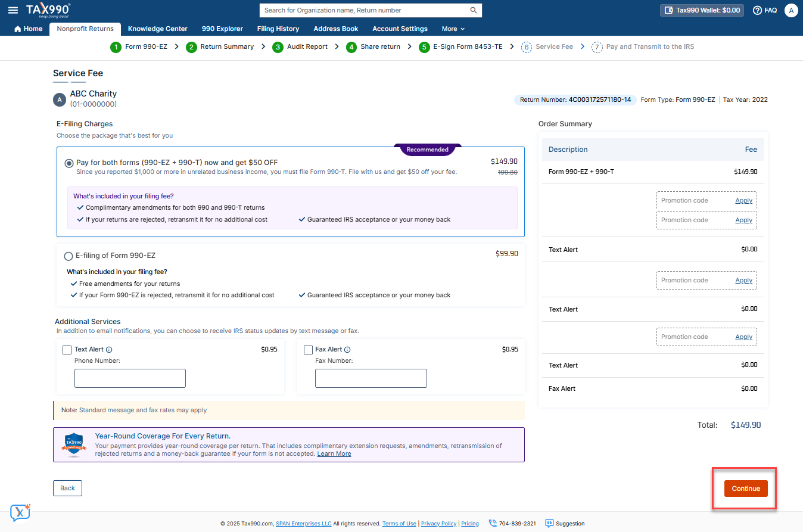The width and height of the screenshot is (803, 532).
Task: Click the Continue button
Action: pyautogui.click(x=746, y=489)
